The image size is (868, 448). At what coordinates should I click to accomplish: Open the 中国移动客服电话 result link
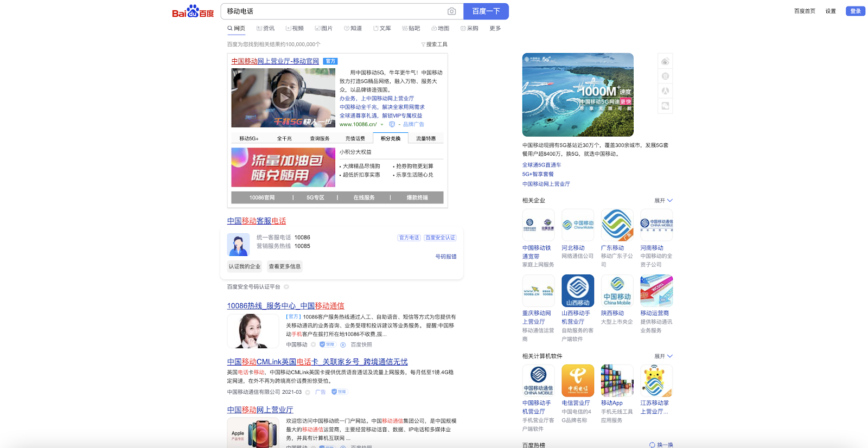click(257, 221)
